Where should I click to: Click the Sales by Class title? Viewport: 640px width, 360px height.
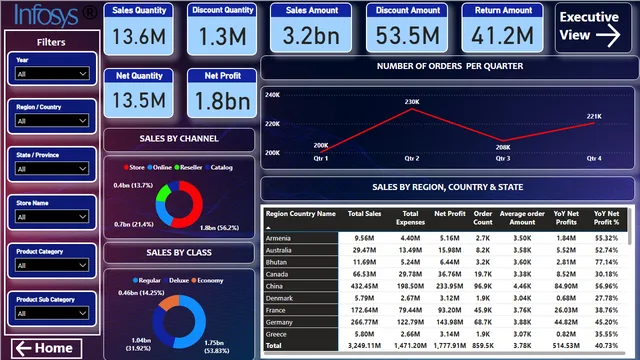pyautogui.click(x=179, y=253)
